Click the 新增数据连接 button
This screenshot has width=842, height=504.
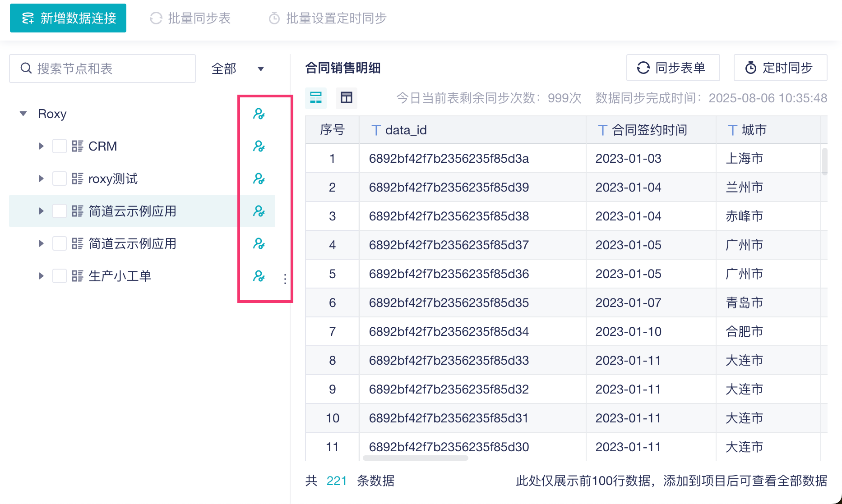coord(68,18)
